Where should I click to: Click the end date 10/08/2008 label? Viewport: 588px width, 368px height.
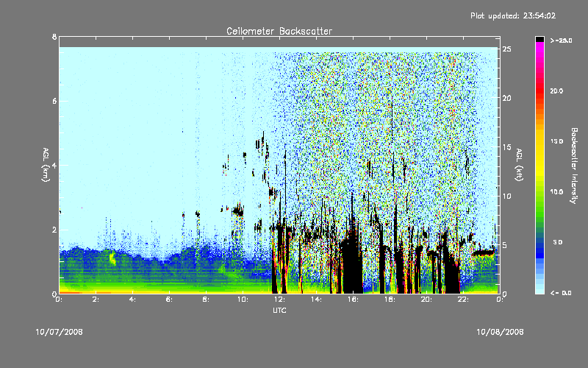(500, 332)
